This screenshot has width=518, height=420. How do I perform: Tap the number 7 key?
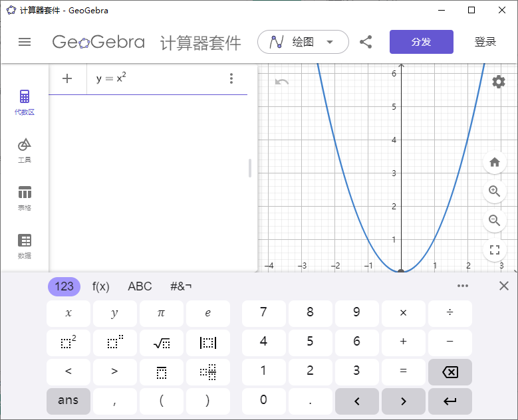click(x=263, y=314)
